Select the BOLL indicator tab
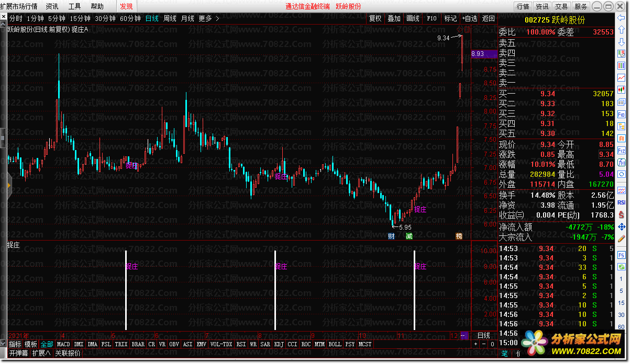631x364 pixels. coord(335,344)
